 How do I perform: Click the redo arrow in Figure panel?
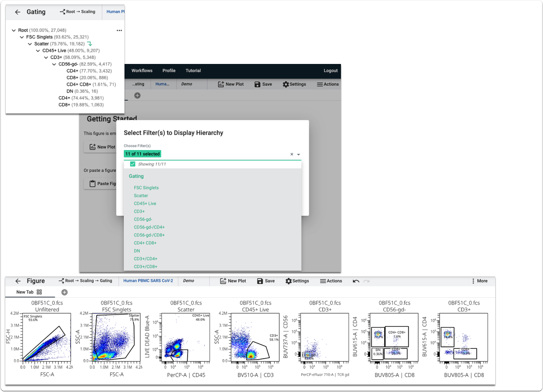[x=367, y=281]
